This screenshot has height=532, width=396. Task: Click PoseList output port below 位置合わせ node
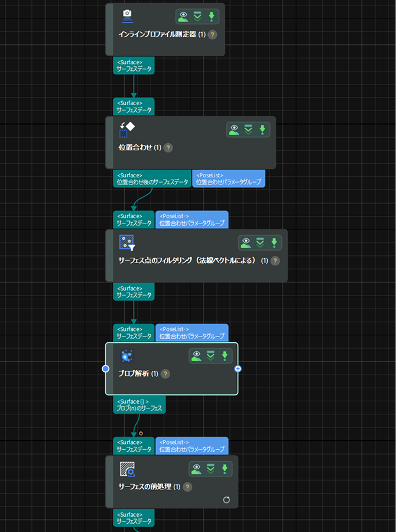tap(229, 179)
